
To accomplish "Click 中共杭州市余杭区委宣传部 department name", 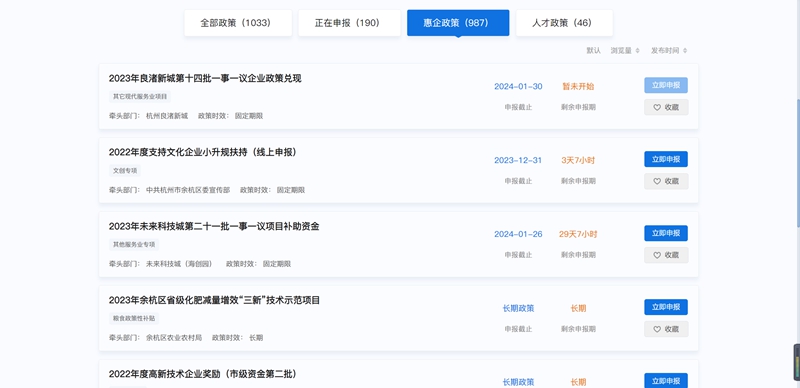I will tap(188, 190).
